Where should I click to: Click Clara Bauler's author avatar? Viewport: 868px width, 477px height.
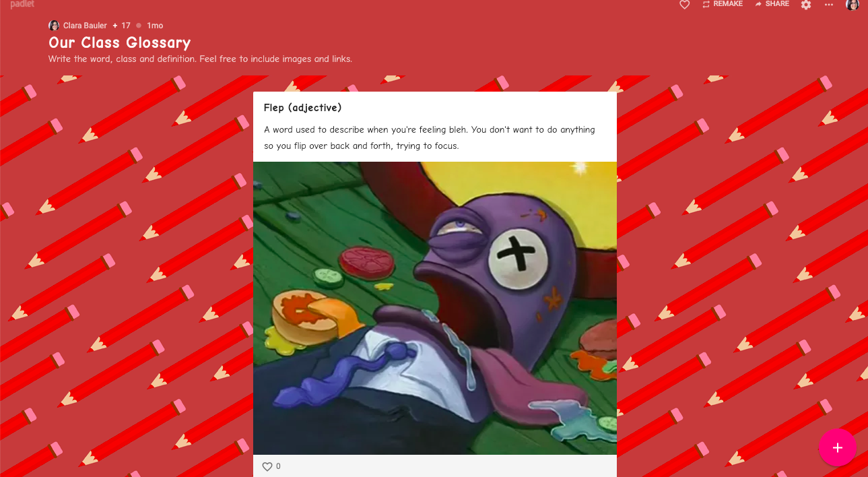(54, 26)
